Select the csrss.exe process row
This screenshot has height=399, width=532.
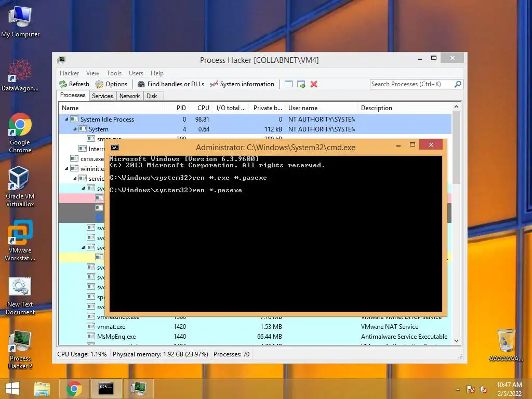82,158
